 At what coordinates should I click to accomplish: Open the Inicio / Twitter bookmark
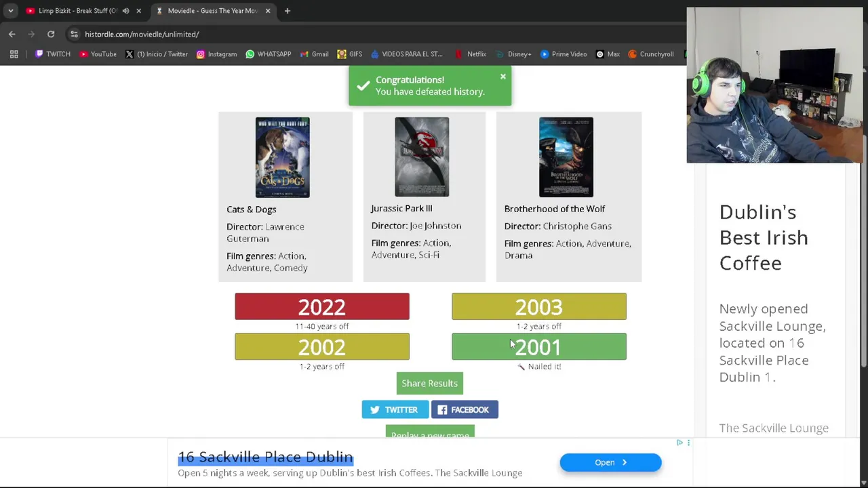(157, 54)
